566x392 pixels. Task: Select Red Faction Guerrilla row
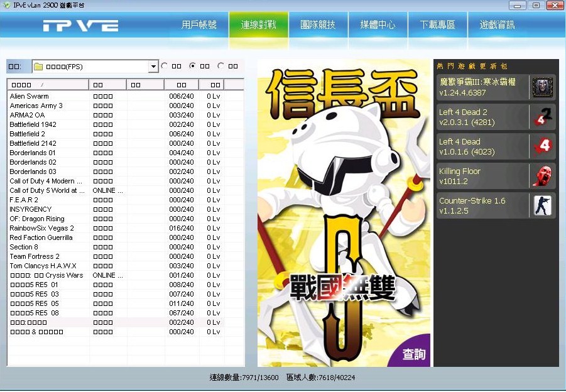point(116,237)
